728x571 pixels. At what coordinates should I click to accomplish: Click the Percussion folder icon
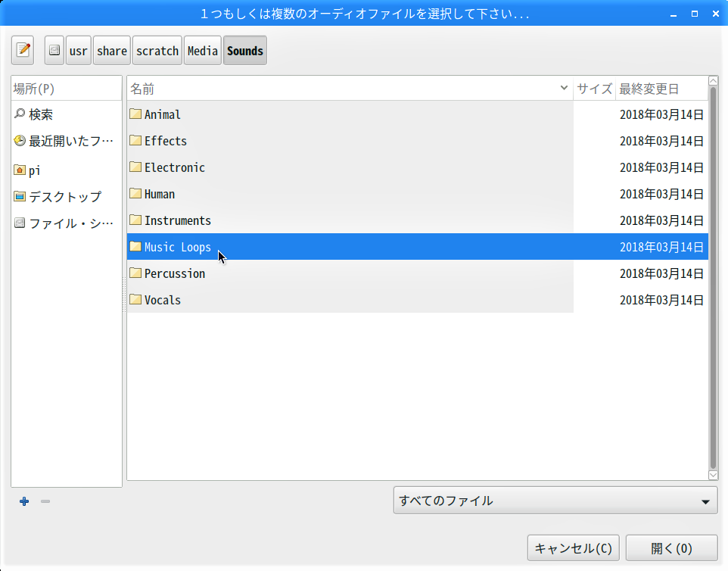click(135, 273)
